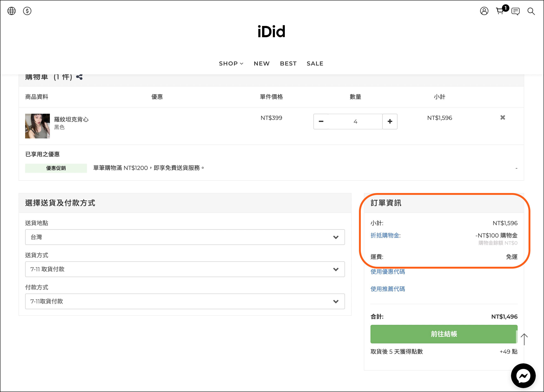Screen dimensions: 544x392
Task: Click the 選擇送貨及付款方式 heading
Action: tap(60, 203)
